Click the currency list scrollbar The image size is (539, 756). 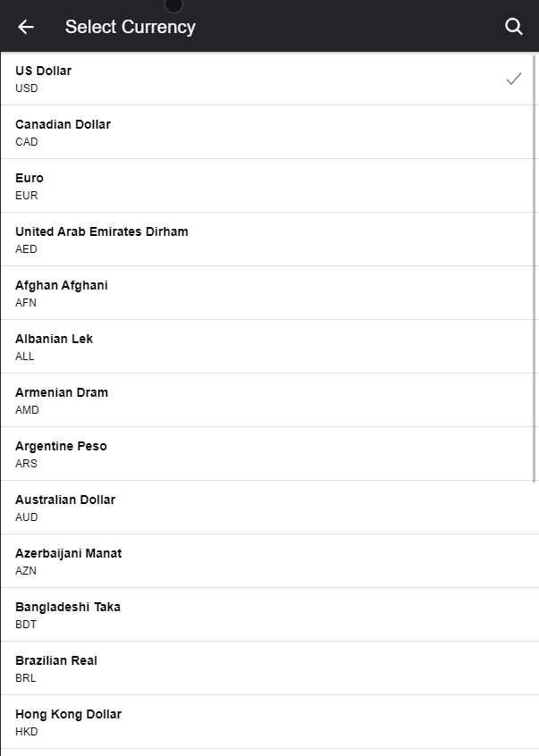click(x=535, y=268)
